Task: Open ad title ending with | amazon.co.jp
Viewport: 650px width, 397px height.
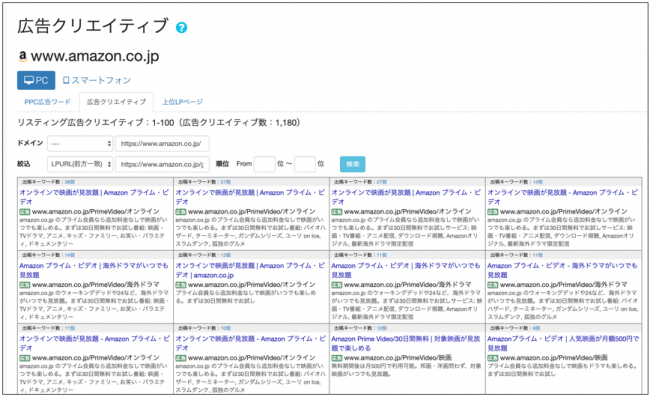Action: [x=250, y=270]
